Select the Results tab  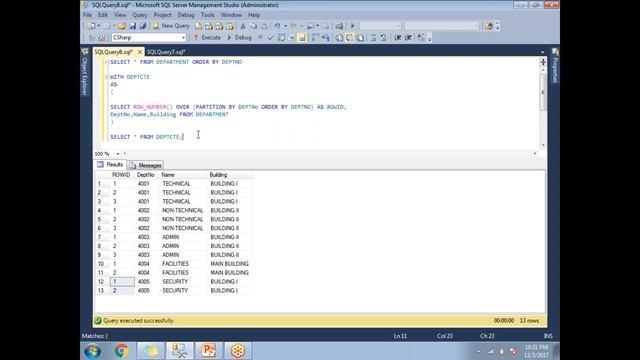tap(110, 164)
